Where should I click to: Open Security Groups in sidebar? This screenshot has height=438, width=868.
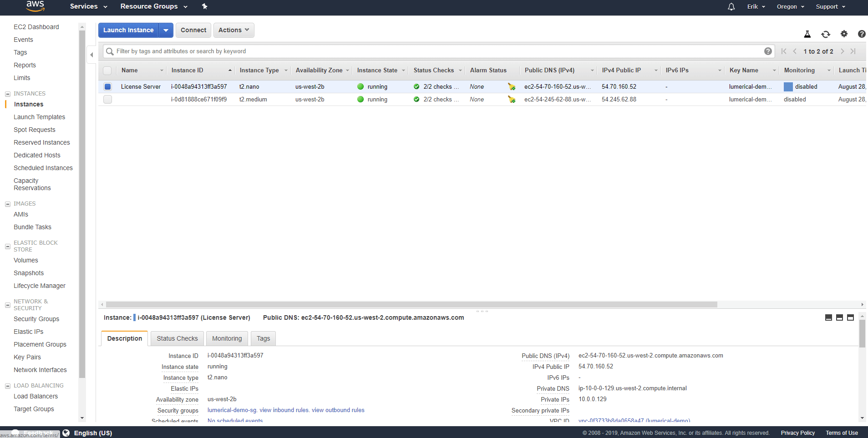point(36,319)
